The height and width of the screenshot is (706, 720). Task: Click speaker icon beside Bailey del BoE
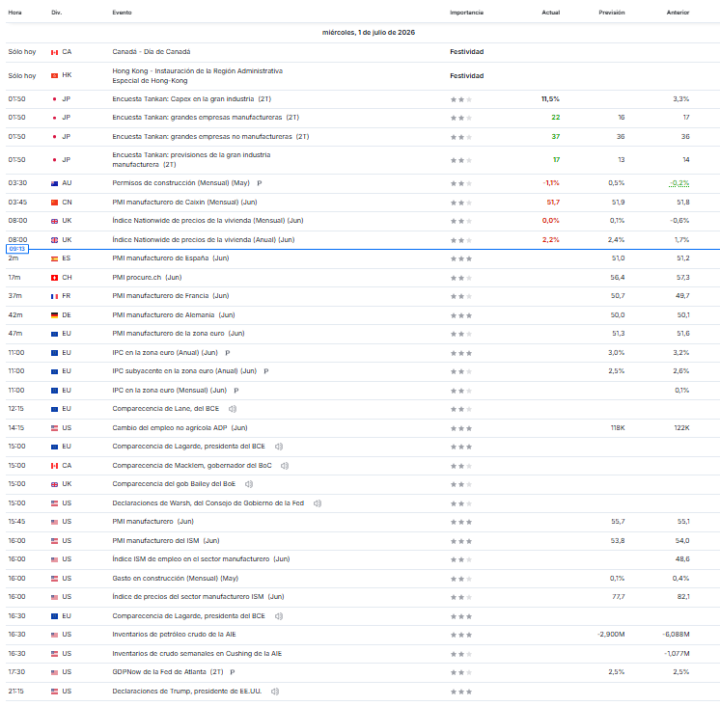[249, 484]
